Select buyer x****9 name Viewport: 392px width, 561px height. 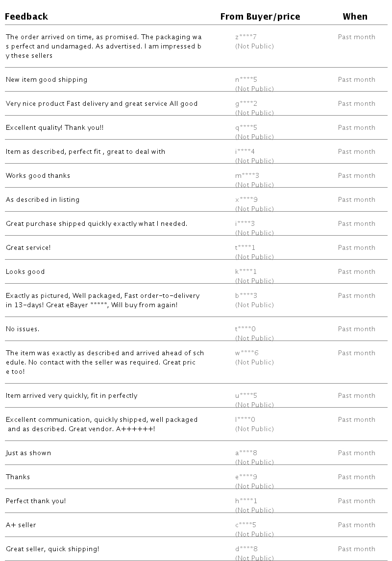246,200
